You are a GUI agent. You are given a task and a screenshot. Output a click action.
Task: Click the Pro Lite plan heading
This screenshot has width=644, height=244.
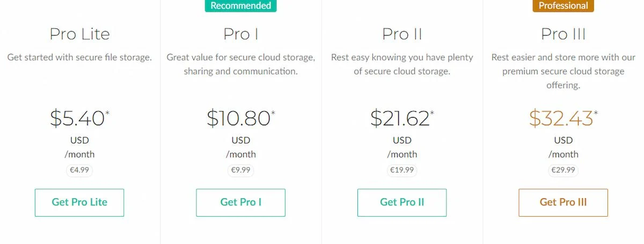[x=79, y=34]
